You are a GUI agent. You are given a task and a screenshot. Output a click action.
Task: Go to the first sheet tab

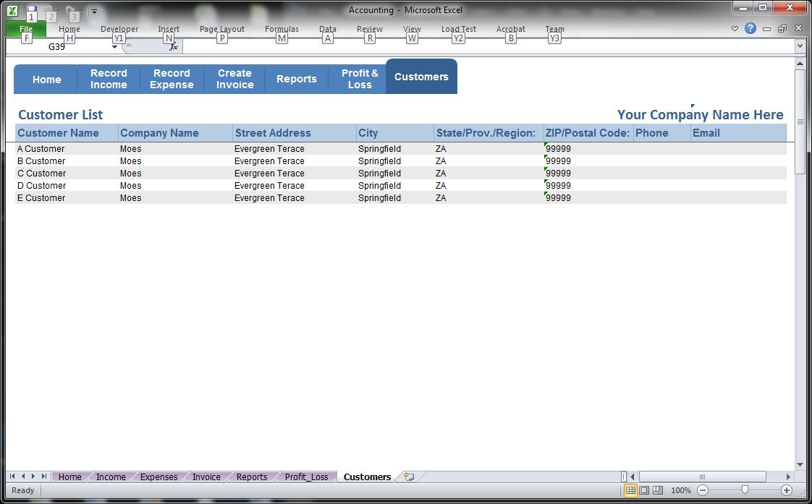click(x=12, y=476)
